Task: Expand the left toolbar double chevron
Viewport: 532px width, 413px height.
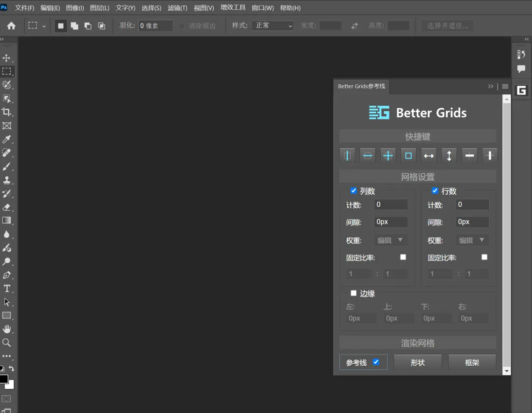Action: [x=2, y=39]
